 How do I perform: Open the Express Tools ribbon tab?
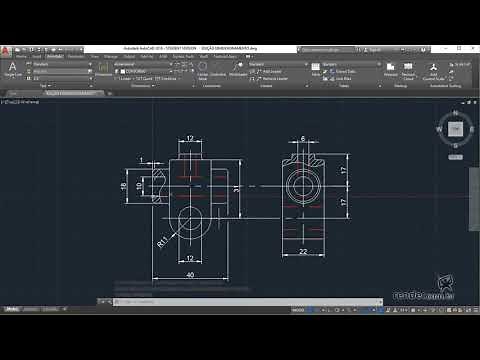click(183, 57)
